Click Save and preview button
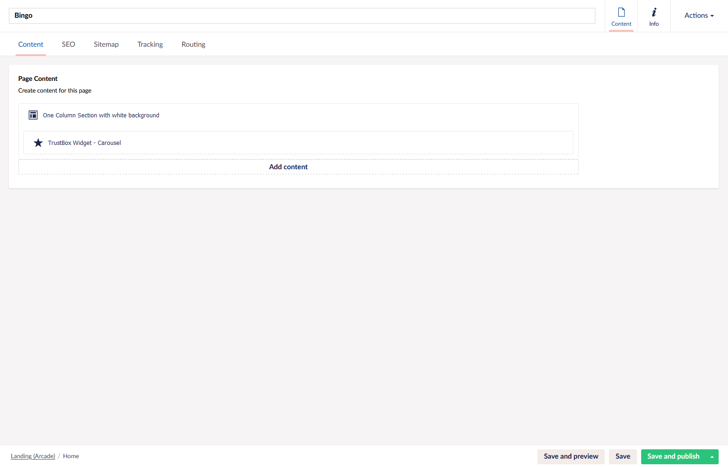Screen dimensions: 728x467 coord(571,457)
